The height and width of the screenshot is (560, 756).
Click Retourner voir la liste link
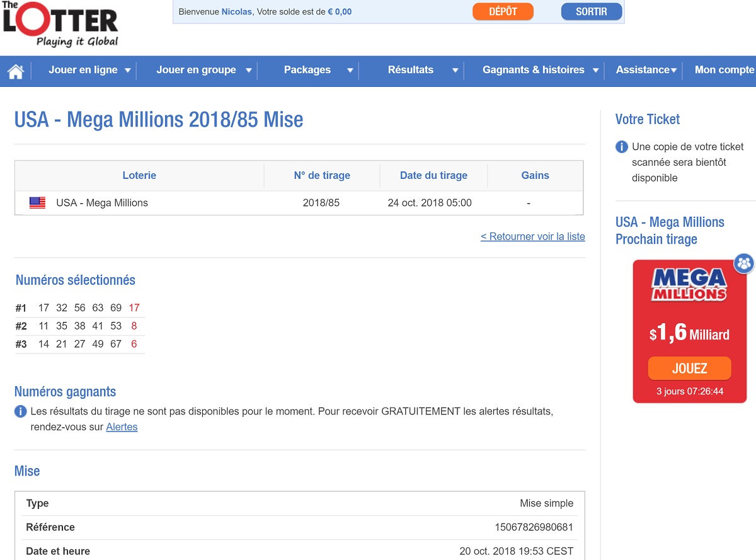click(x=533, y=237)
